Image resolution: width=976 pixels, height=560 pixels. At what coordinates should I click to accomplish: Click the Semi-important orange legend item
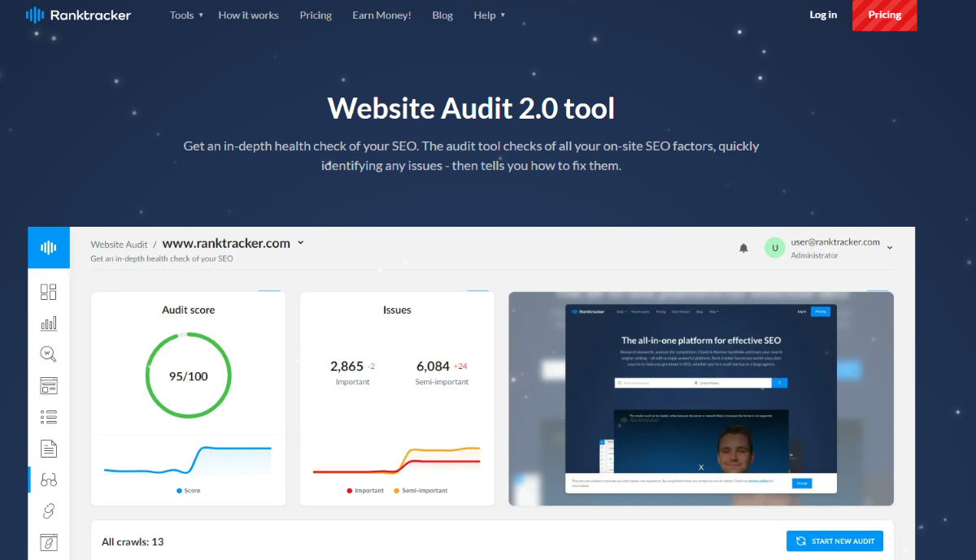coord(420,491)
